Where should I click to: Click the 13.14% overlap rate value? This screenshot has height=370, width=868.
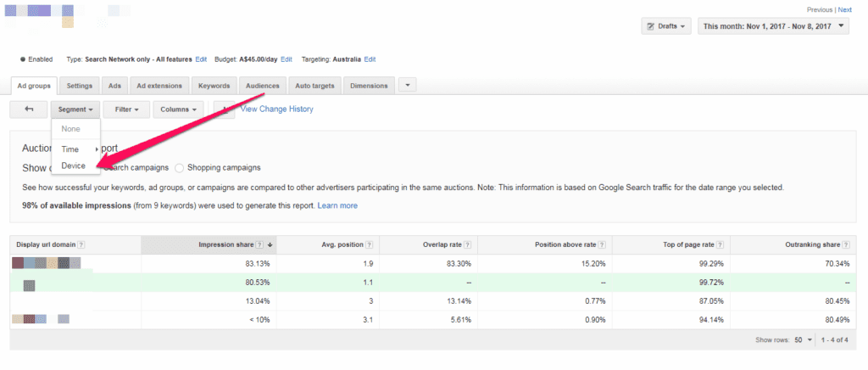click(459, 301)
